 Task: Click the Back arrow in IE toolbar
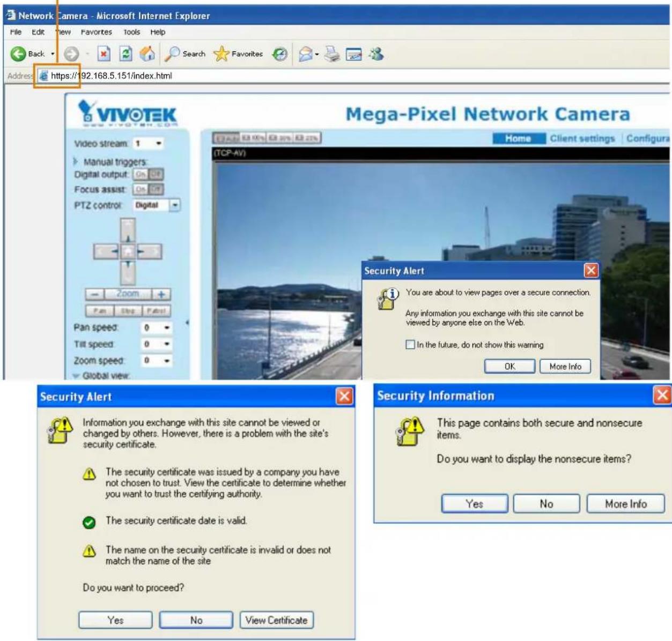[x=18, y=54]
